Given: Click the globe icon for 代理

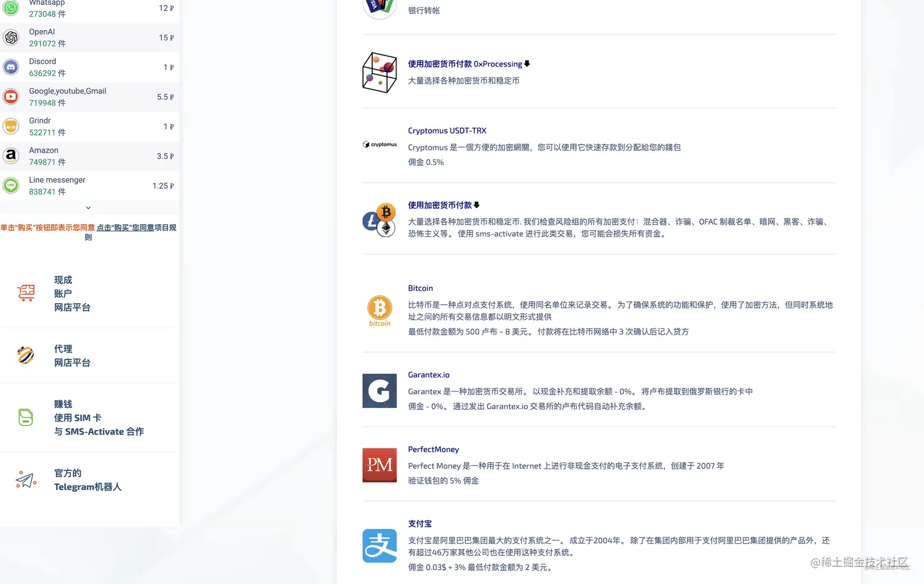Looking at the screenshot, I should pyautogui.click(x=26, y=356).
